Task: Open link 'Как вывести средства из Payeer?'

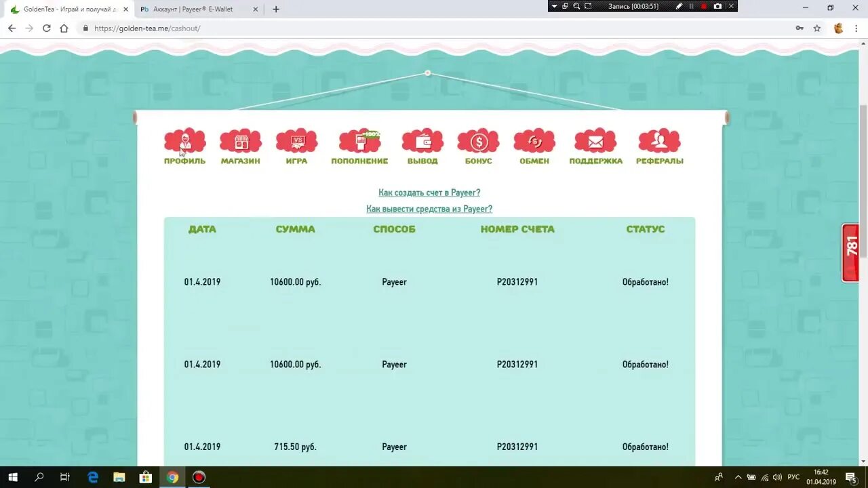Action: (429, 209)
